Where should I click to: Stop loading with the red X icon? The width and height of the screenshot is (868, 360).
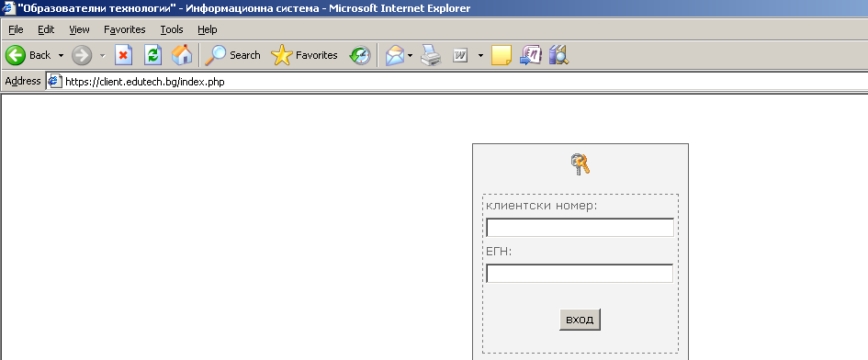(x=124, y=55)
